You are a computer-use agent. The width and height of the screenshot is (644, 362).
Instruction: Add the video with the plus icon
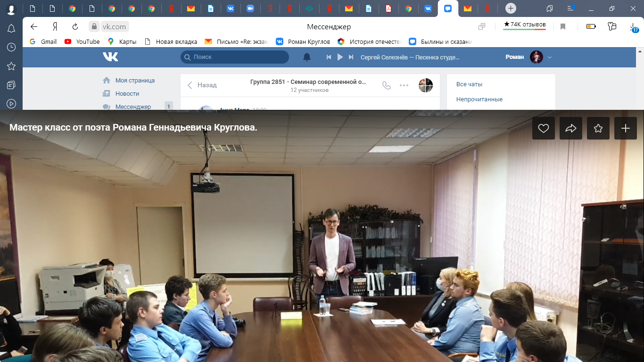coord(626,128)
